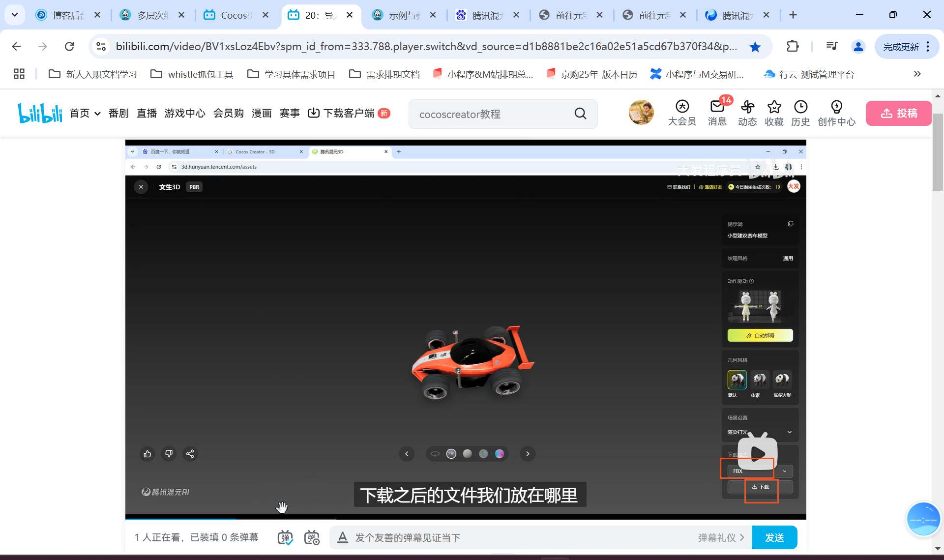Open danmaku font style A icon
Screen dimensions: 944x560
[343, 537]
